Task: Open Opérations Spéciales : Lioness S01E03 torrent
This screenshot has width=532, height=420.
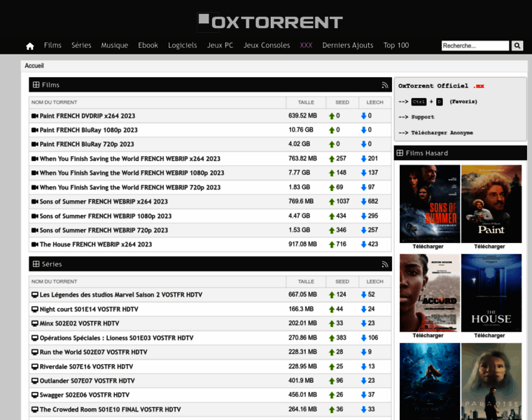Action: tap(116, 337)
